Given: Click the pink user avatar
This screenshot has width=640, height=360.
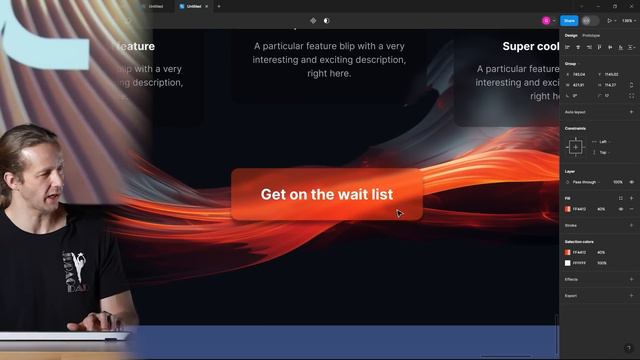Looking at the screenshot, I should pos(546,20).
